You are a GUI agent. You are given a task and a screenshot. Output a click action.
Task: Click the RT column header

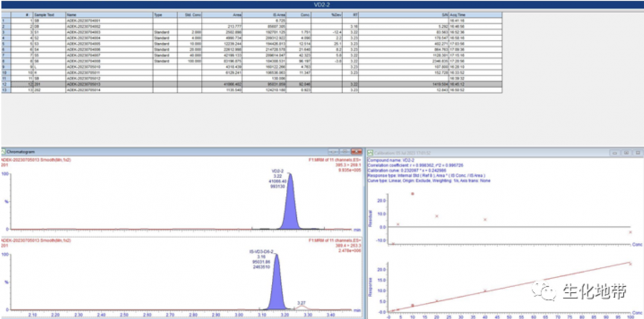(350, 14)
